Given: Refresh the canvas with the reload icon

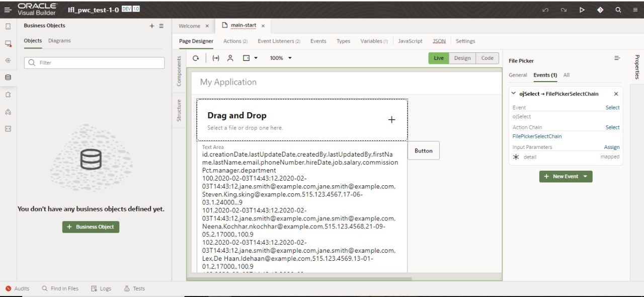Looking at the screenshot, I should (x=196, y=57).
